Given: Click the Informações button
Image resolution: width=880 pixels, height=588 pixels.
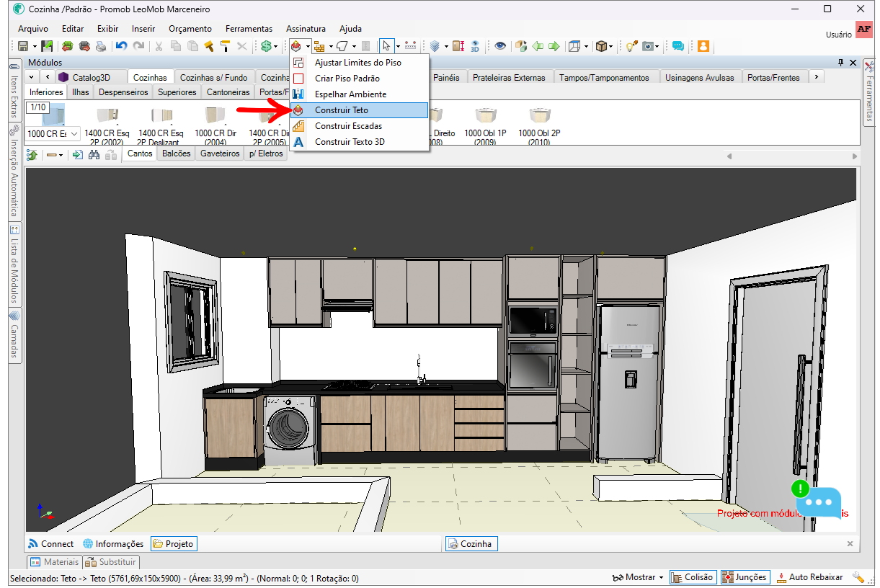Looking at the screenshot, I should tap(113, 544).
